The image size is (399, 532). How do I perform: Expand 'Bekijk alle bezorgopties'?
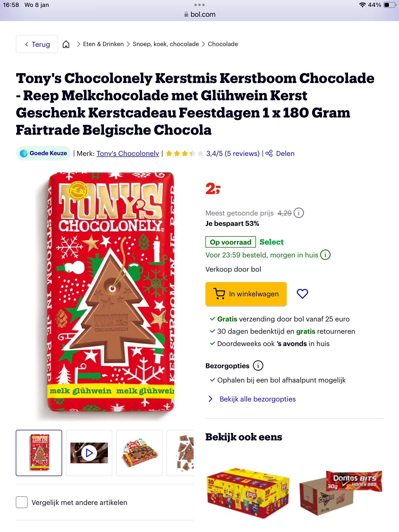pos(258,399)
